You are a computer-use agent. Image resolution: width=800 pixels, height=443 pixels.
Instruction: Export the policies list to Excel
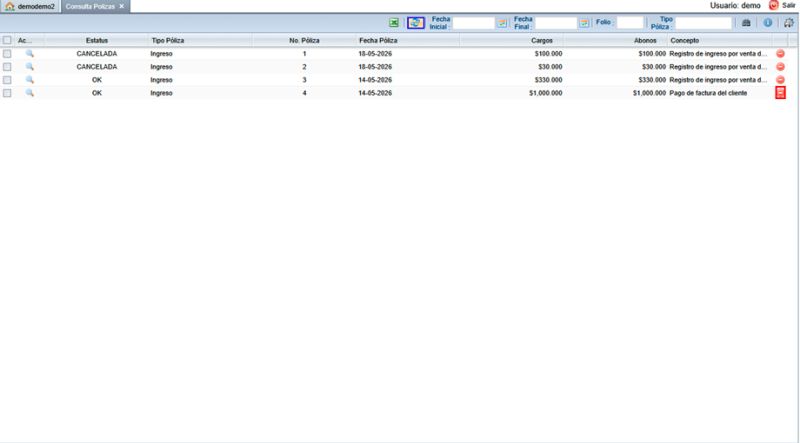[393, 23]
